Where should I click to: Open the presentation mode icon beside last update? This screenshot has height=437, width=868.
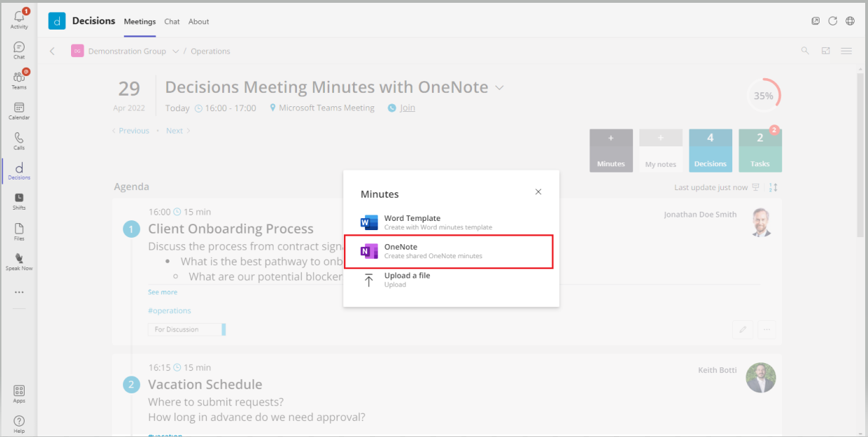tap(754, 187)
